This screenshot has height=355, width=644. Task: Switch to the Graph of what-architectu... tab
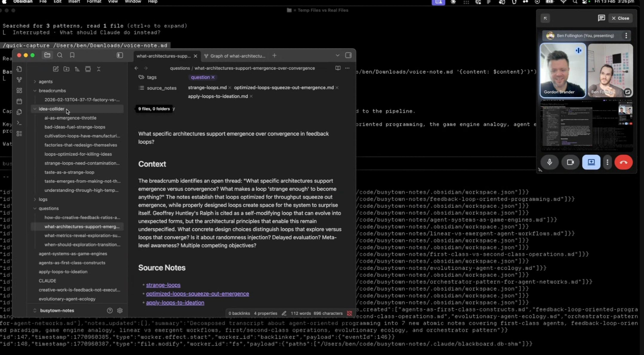(x=237, y=56)
